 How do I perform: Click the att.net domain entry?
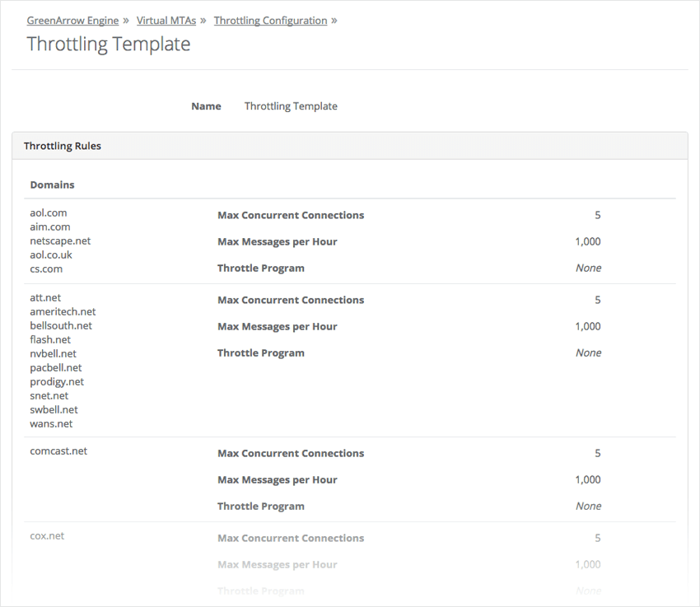[x=45, y=297]
